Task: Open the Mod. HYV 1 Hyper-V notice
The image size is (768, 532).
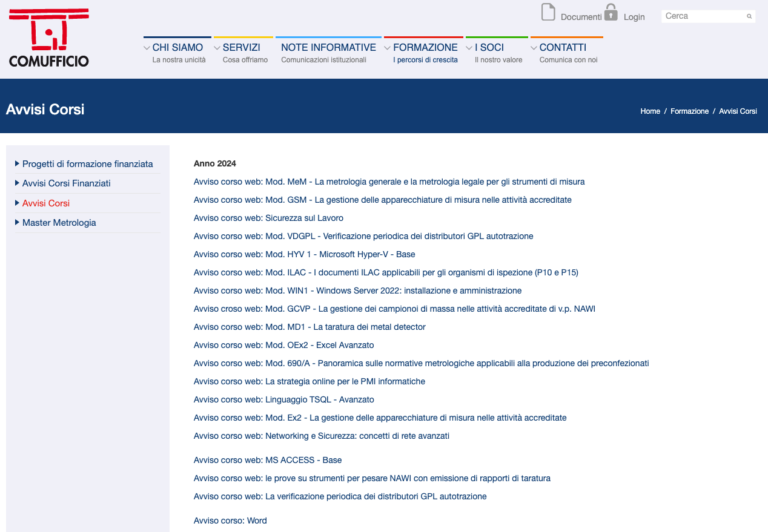Action: (305, 254)
